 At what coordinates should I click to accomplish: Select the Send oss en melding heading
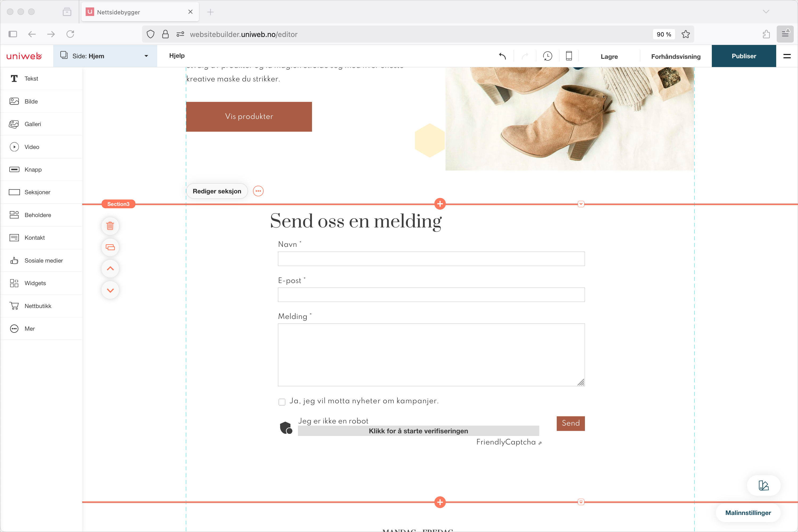tap(356, 221)
